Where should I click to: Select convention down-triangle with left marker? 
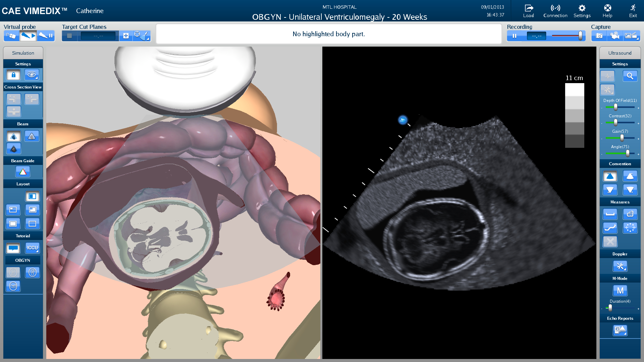click(610, 190)
